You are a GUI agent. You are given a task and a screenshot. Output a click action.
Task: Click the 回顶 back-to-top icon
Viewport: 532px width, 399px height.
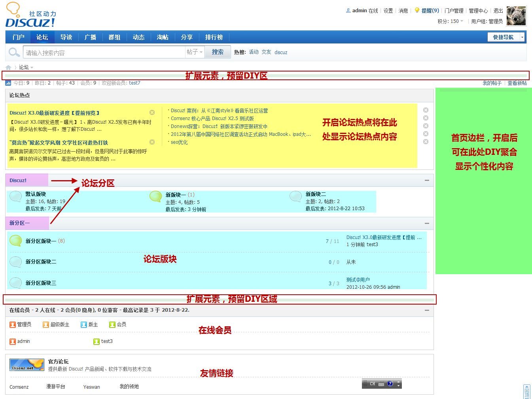click(527, 391)
